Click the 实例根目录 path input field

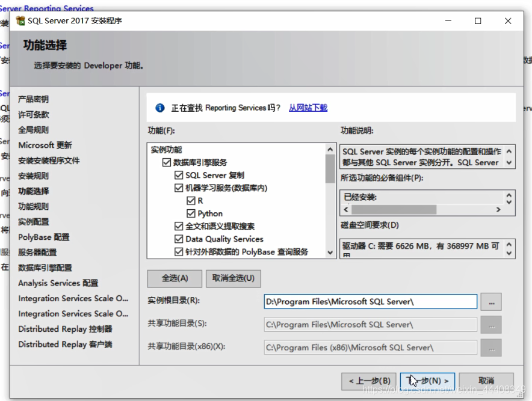371,302
